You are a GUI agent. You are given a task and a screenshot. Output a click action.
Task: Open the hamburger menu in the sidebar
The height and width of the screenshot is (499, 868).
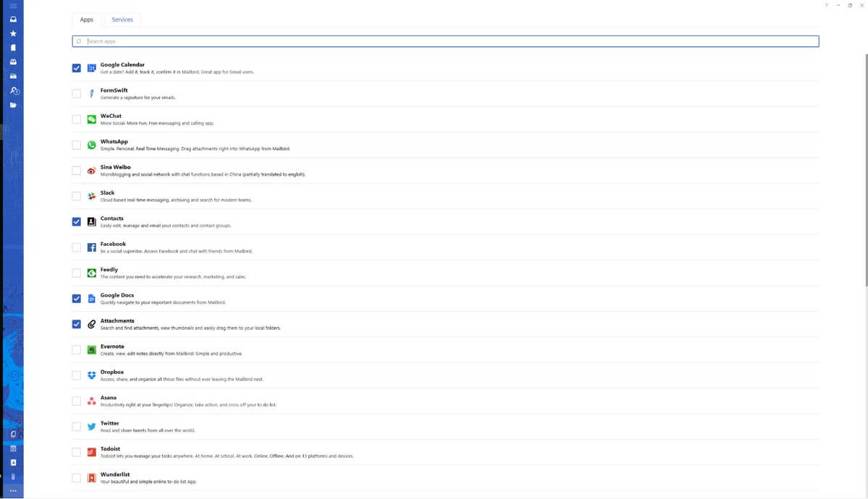click(13, 6)
